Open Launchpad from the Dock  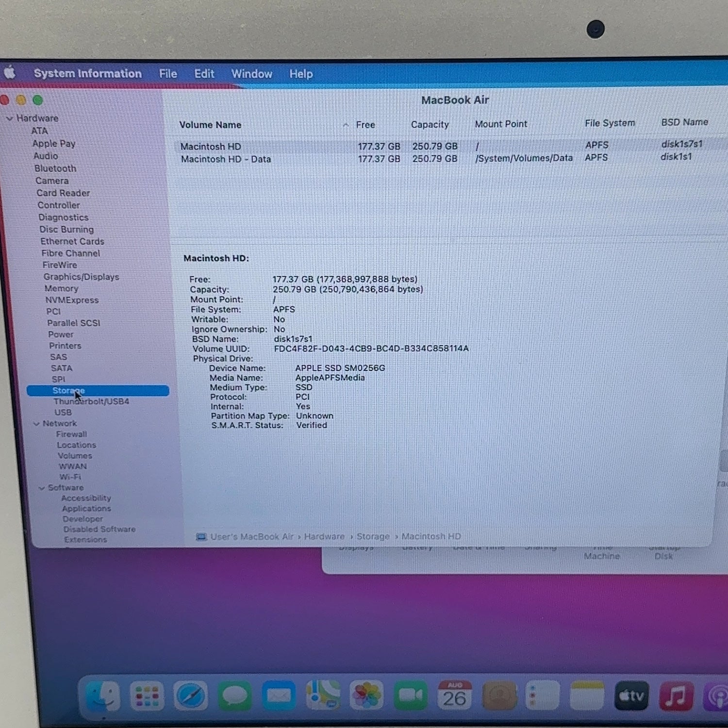tap(147, 697)
